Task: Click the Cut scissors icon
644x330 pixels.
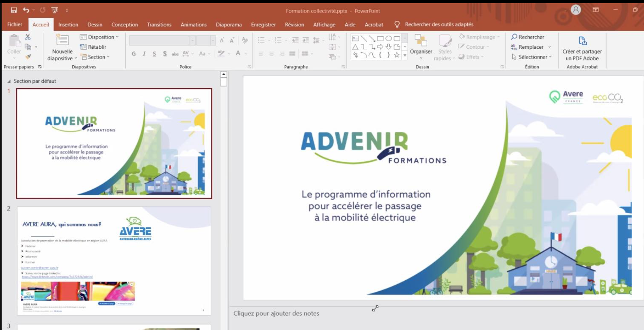Action: coord(28,37)
